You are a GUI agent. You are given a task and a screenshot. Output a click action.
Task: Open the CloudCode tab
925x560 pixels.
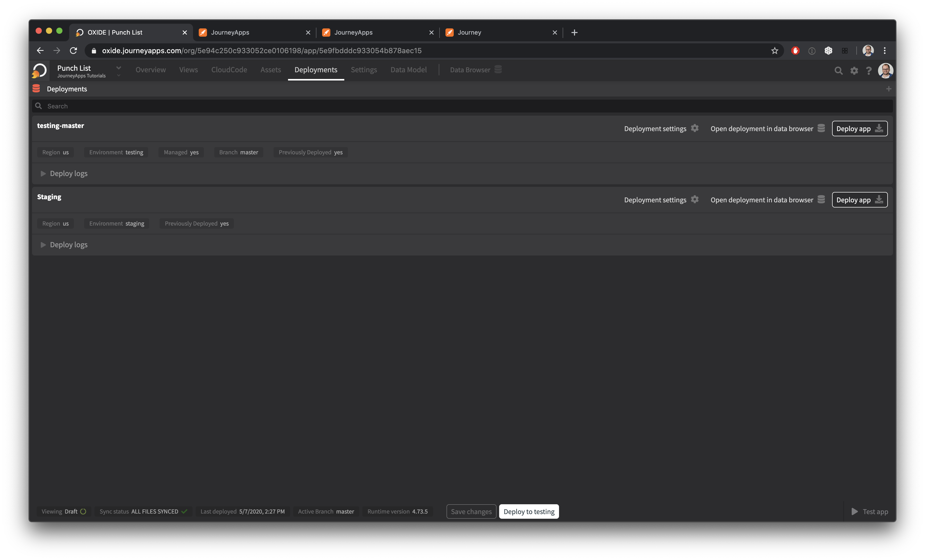click(229, 70)
